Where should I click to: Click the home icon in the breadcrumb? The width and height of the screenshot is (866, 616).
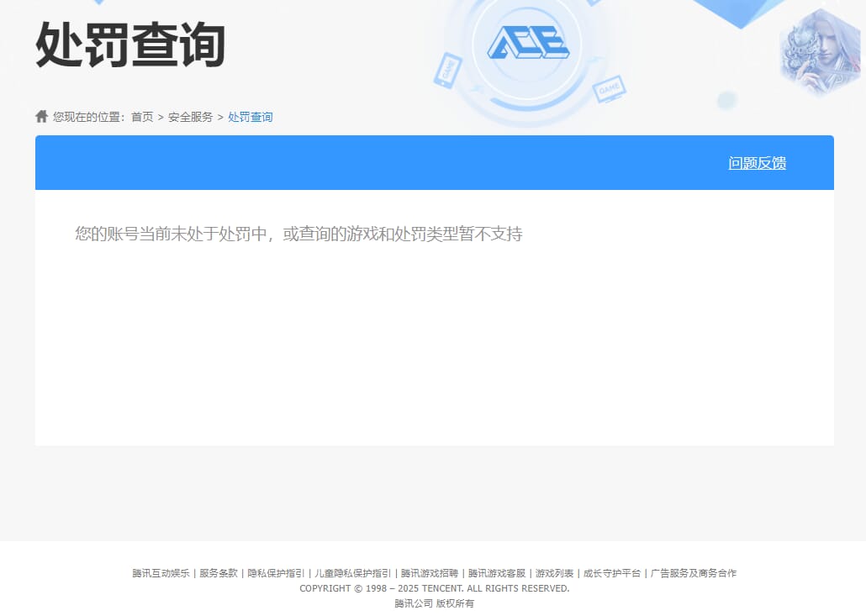tap(40, 115)
